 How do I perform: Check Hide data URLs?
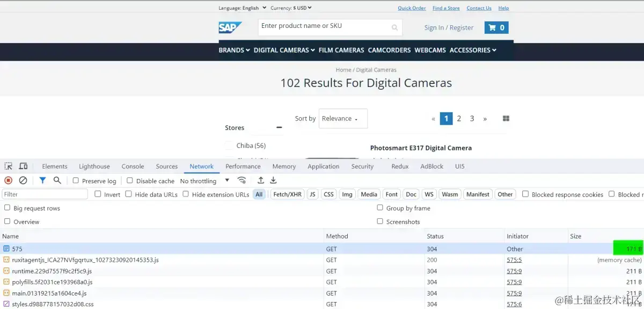point(128,194)
